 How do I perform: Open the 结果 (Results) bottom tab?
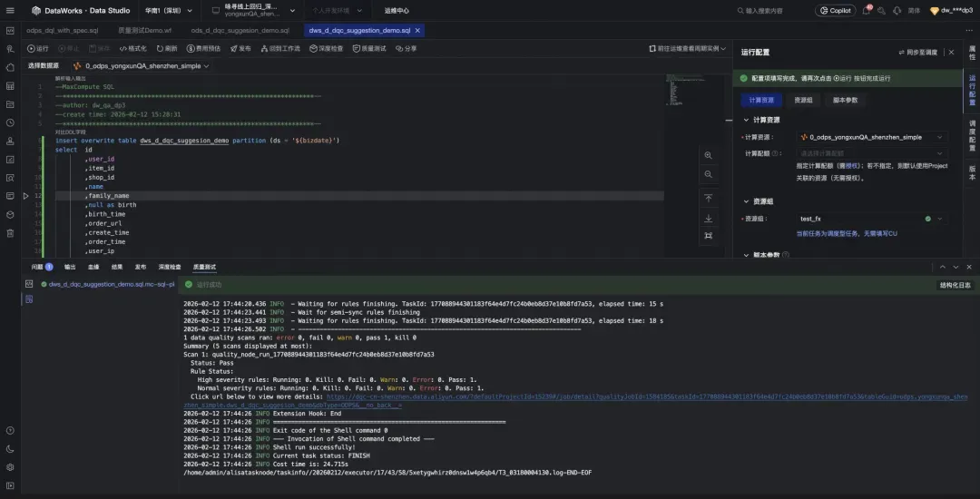pyautogui.click(x=117, y=267)
